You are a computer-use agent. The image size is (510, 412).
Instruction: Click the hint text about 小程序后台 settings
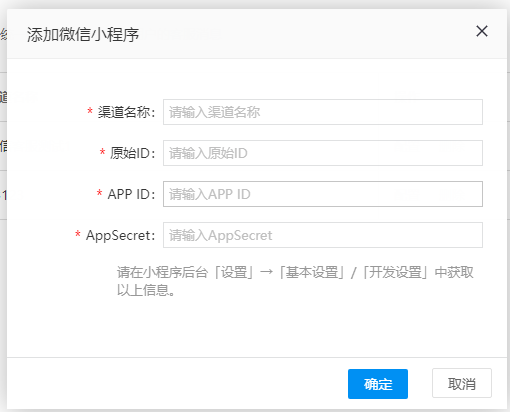pos(295,281)
